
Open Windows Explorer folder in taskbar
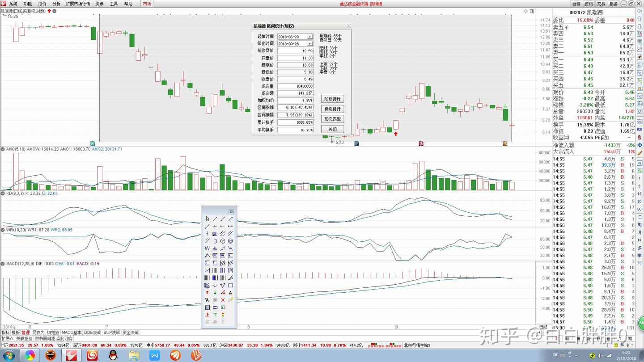coord(134,356)
